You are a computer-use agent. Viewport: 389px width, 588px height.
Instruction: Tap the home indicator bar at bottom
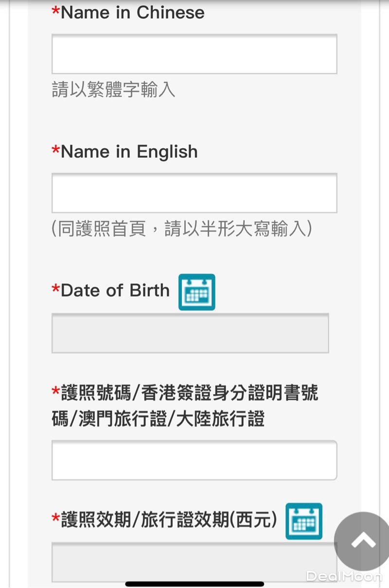click(194, 584)
